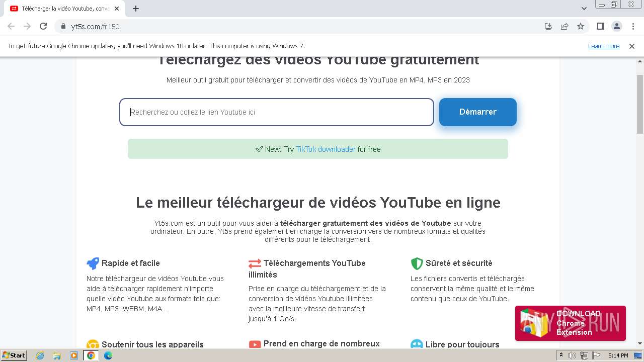Open the Windows Start menu
The image size is (644, 362).
(14, 355)
